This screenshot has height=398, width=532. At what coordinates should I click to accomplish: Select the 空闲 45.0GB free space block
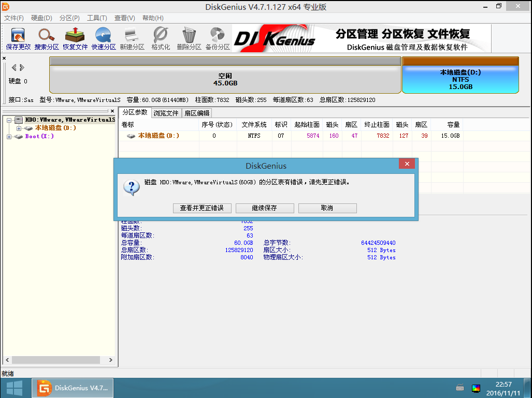coord(225,75)
